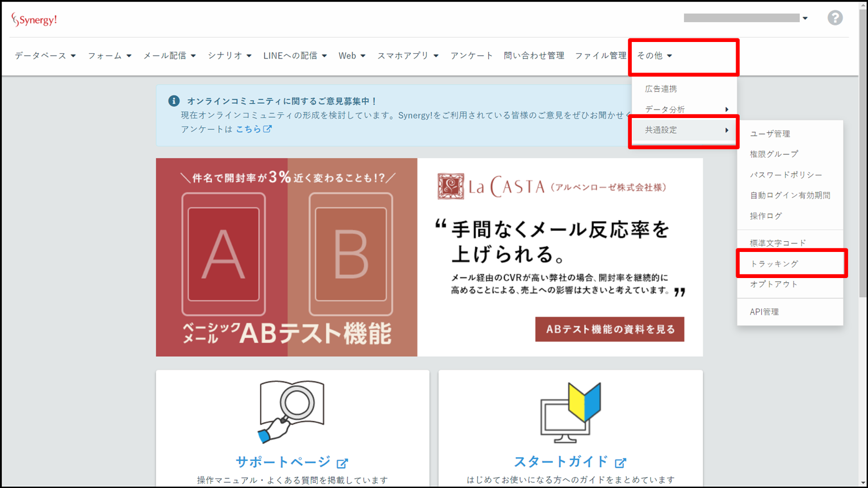The width and height of the screenshot is (868, 488).
Task: Open the account name dropdown arrow
Action: (x=805, y=18)
